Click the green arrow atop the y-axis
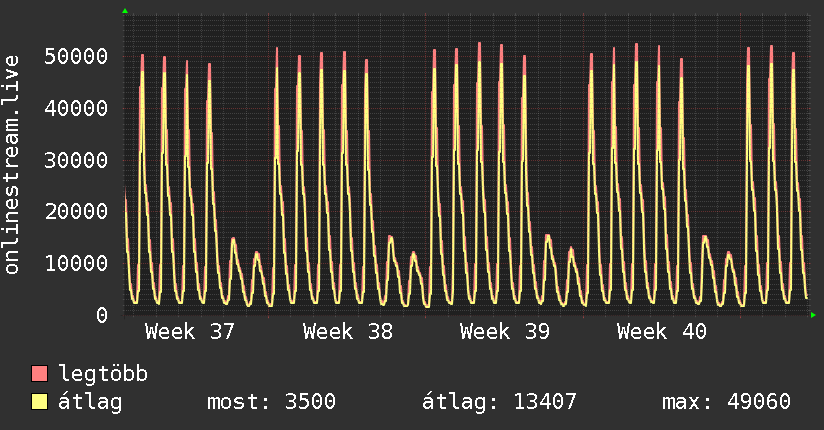 click(125, 11)
